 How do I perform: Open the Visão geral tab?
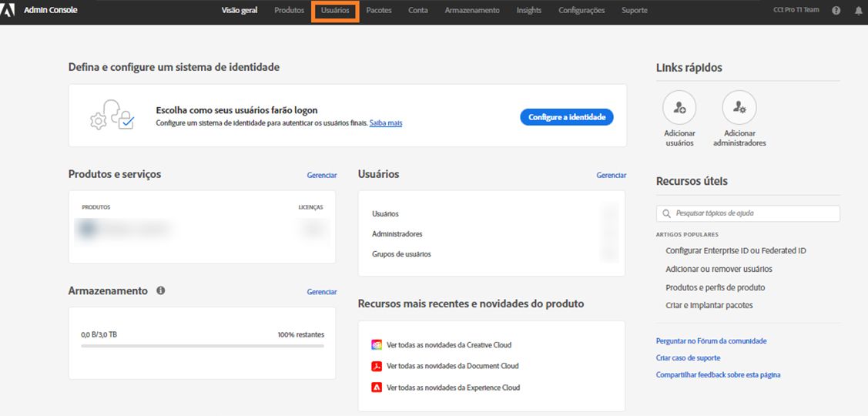(x=239, y=11)
